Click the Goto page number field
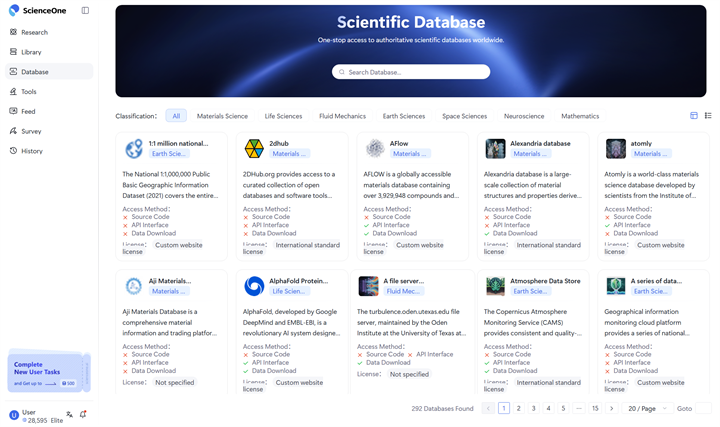 click(690, 408)
